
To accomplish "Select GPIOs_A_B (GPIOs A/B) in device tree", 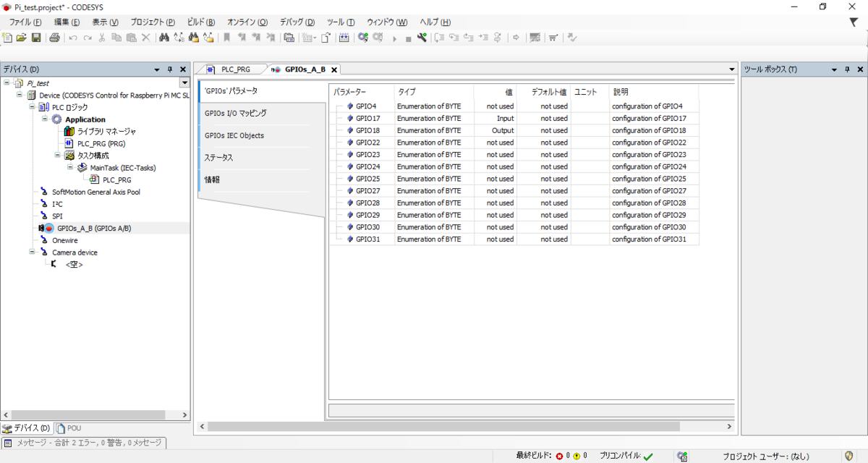I will tap(94, 228).
